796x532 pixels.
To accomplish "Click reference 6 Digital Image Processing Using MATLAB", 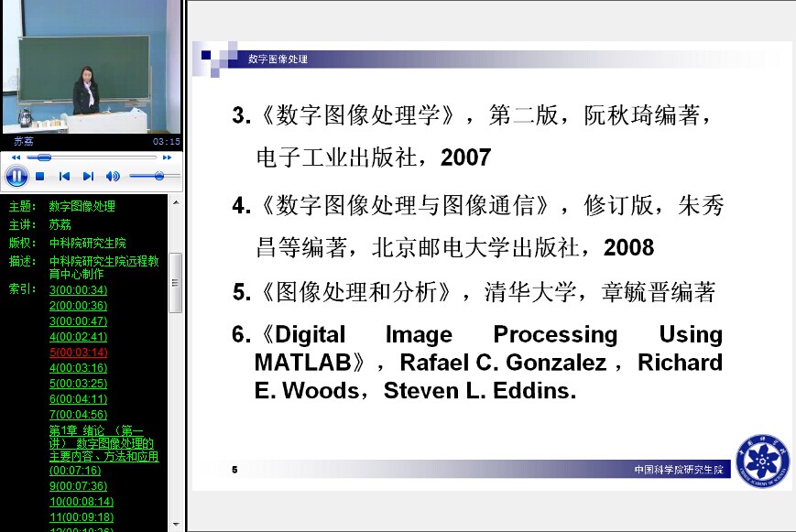I will click(477, 363).
